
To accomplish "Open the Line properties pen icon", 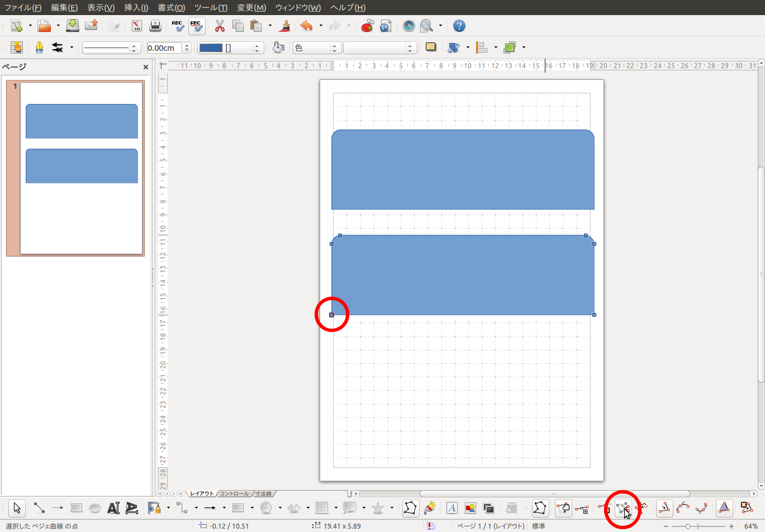I will click(39, 47).
